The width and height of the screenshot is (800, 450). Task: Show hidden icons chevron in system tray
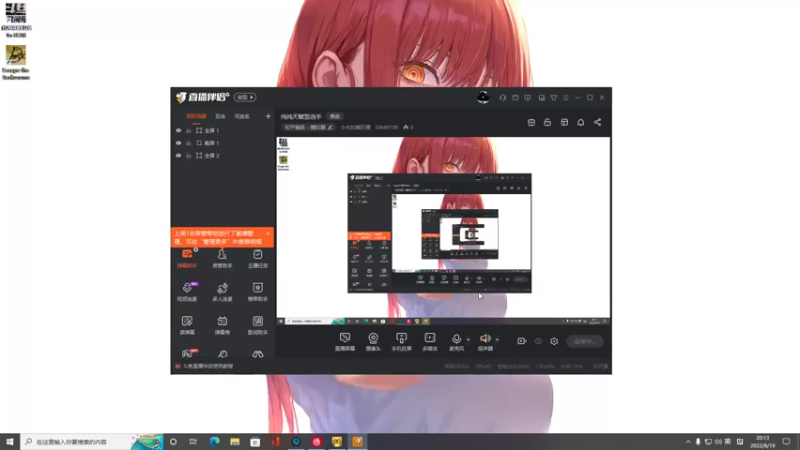[688, 442]
